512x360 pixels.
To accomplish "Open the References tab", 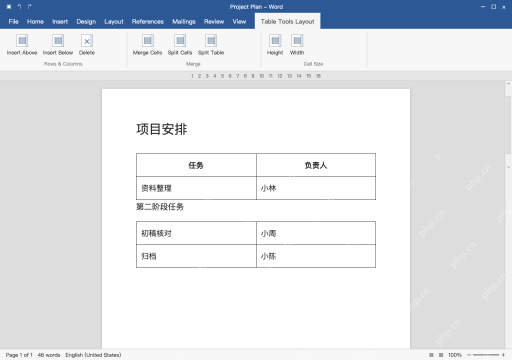I will (x=148, y=22).
